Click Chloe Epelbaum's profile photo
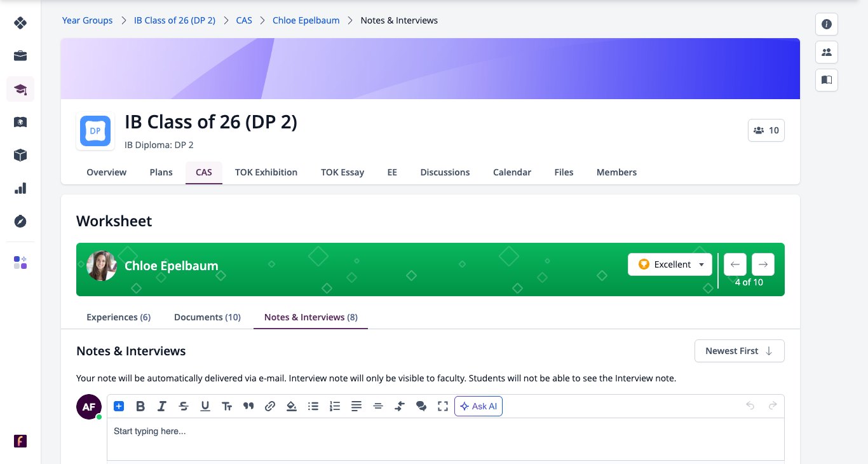Screen dimensions: 868x464 point(102,266)
